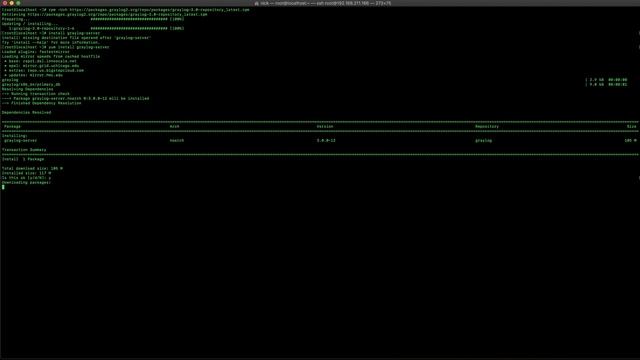
Task: Select the 'install: missing destination file operand' error
Action: click(76, 38)
